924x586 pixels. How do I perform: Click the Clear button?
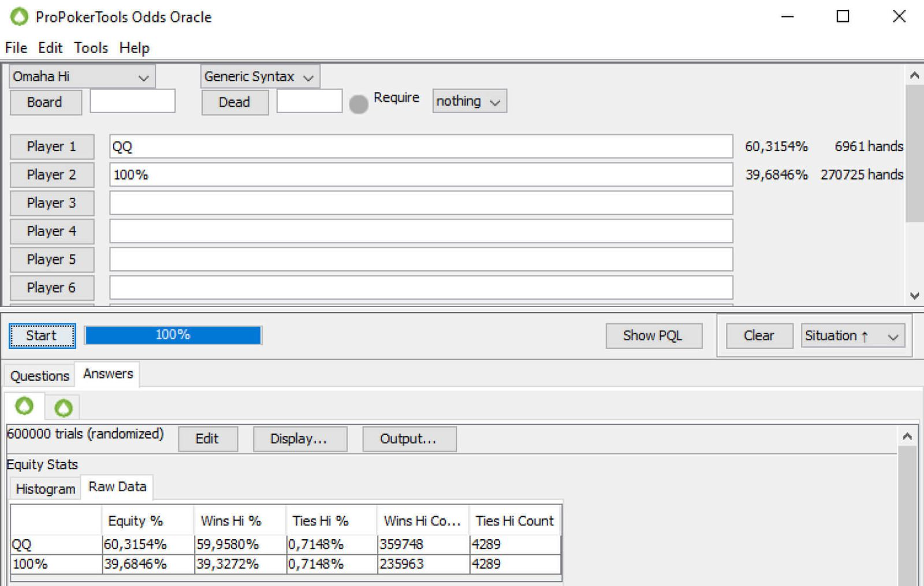pos(759,336)
